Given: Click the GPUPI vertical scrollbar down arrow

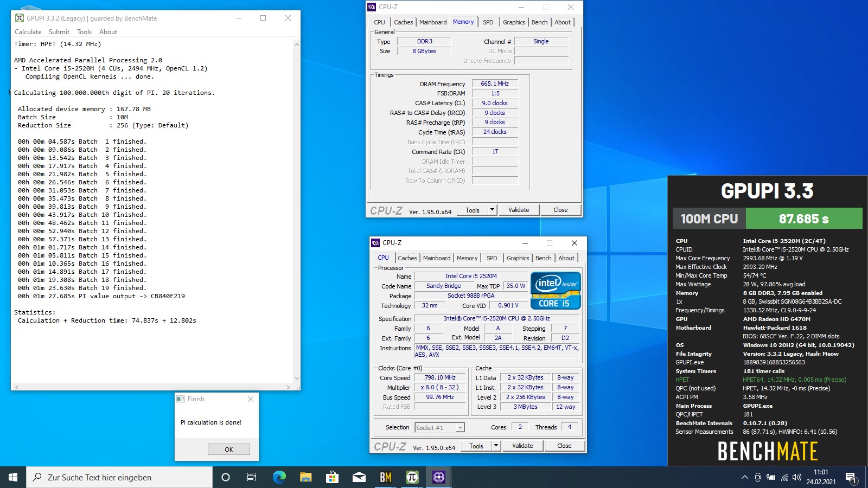Looking at the screenshot, I should tap(297, 378).
